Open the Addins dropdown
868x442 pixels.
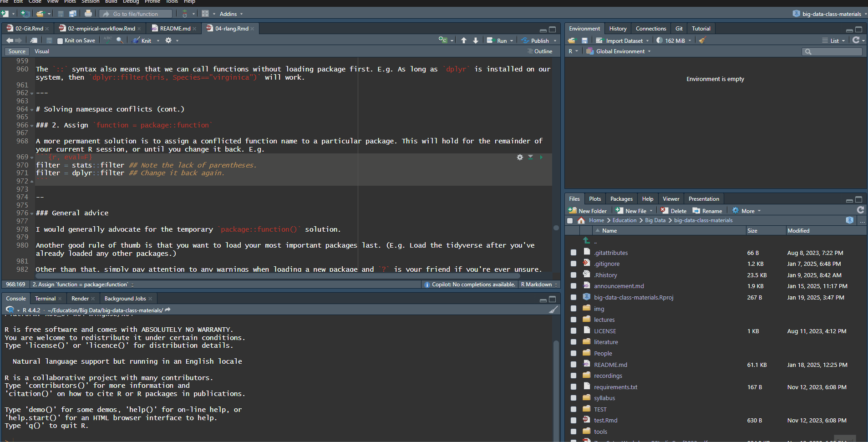point(231,14)
